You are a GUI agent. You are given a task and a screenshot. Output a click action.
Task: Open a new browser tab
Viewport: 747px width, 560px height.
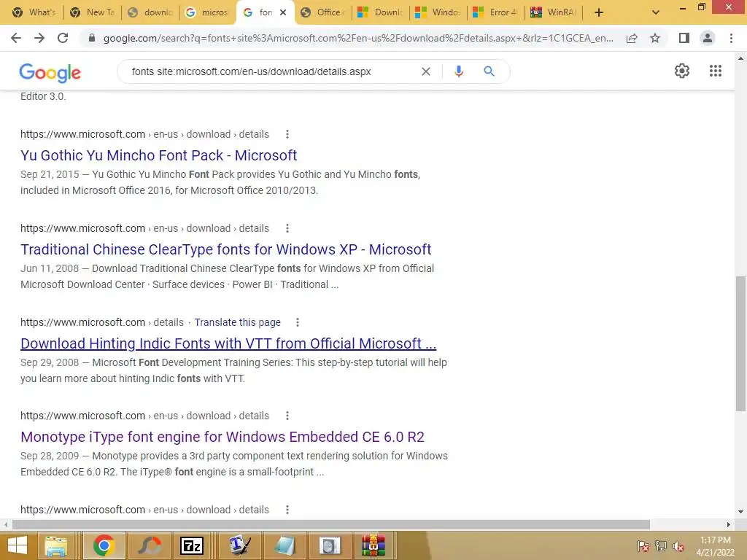599,12
